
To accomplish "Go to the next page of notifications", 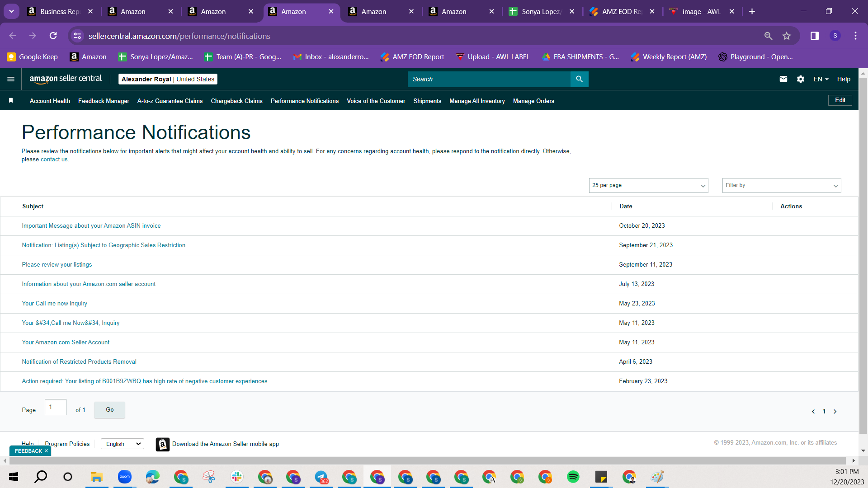I will 835,411.
